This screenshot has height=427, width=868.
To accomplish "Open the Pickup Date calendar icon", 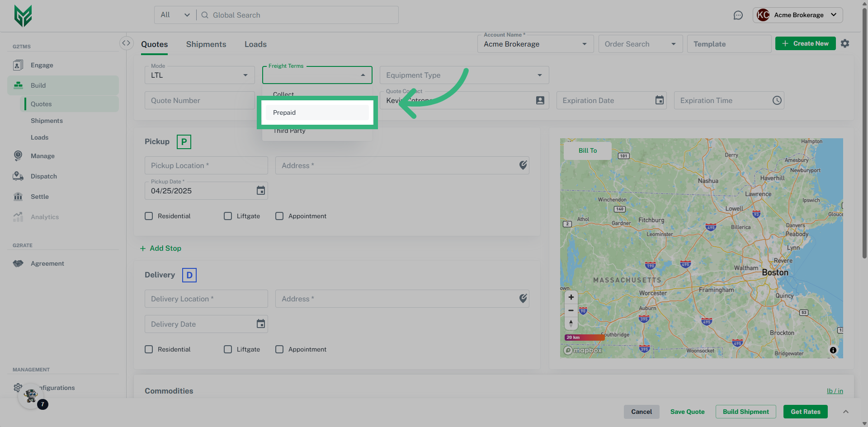I will coord(260,191).
